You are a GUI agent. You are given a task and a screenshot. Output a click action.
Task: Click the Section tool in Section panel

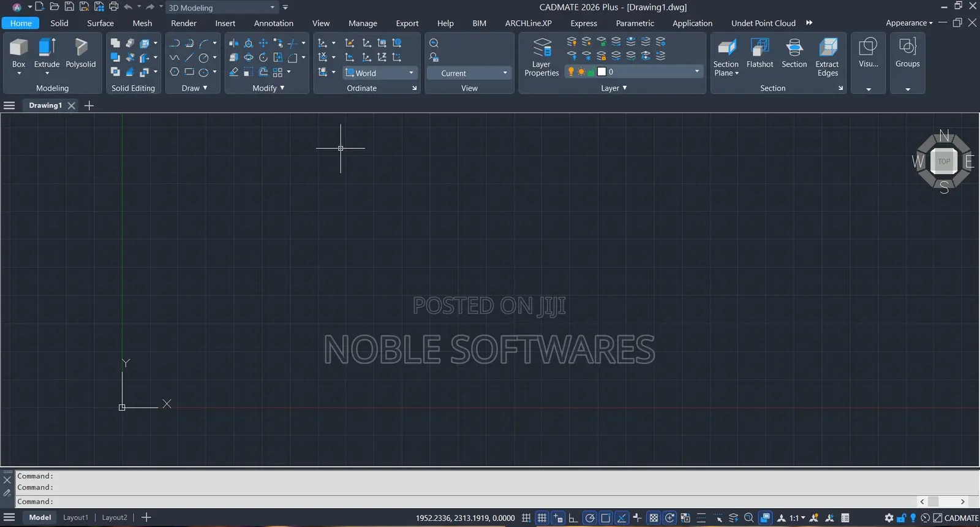[794, 53]
